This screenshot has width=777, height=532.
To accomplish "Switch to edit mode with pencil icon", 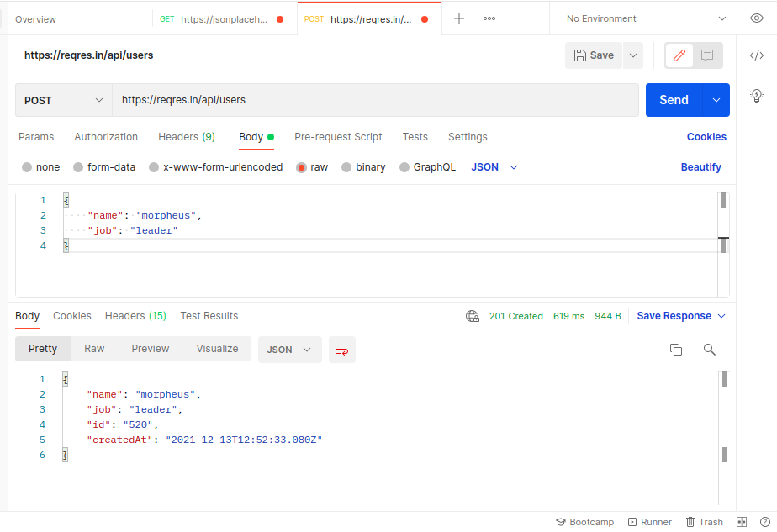I will pyautogui.click(x=679, y=55).
